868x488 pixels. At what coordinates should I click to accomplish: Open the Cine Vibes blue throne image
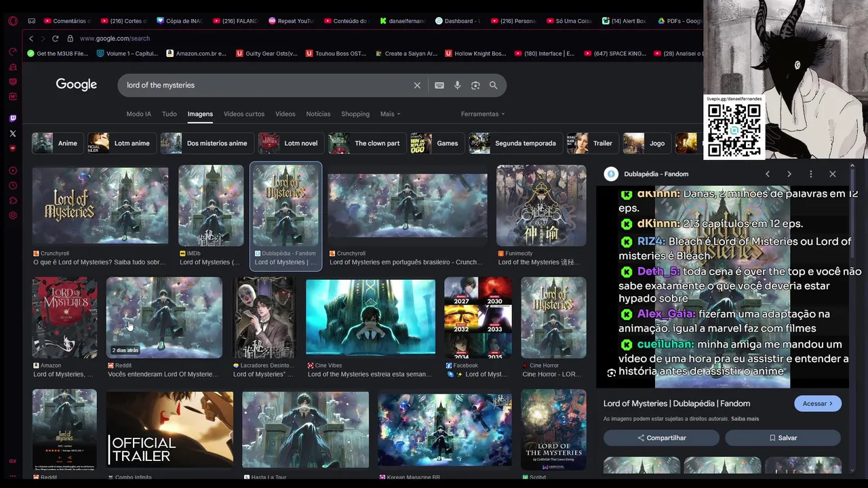click(x=370, y=317)
